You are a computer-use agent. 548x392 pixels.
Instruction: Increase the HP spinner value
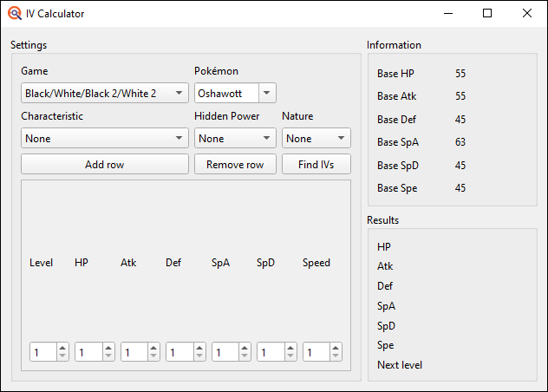[108, 348]
